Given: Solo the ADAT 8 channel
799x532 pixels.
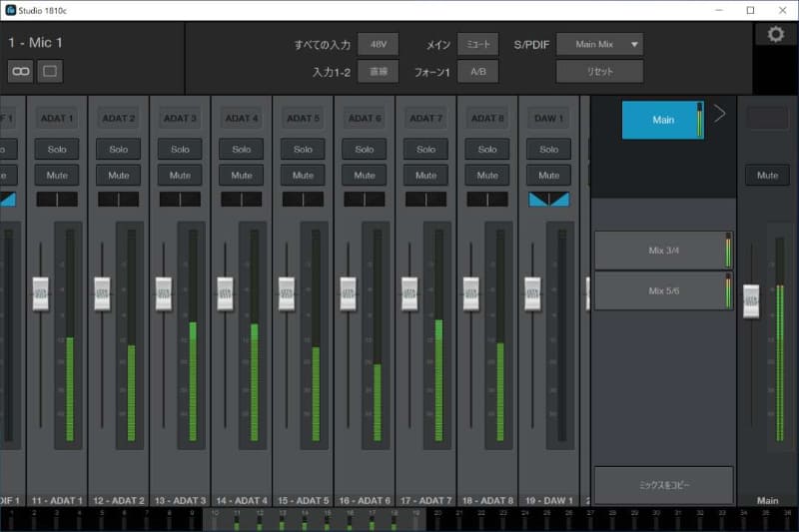Looking at the screenshot, I should (487, 149).
